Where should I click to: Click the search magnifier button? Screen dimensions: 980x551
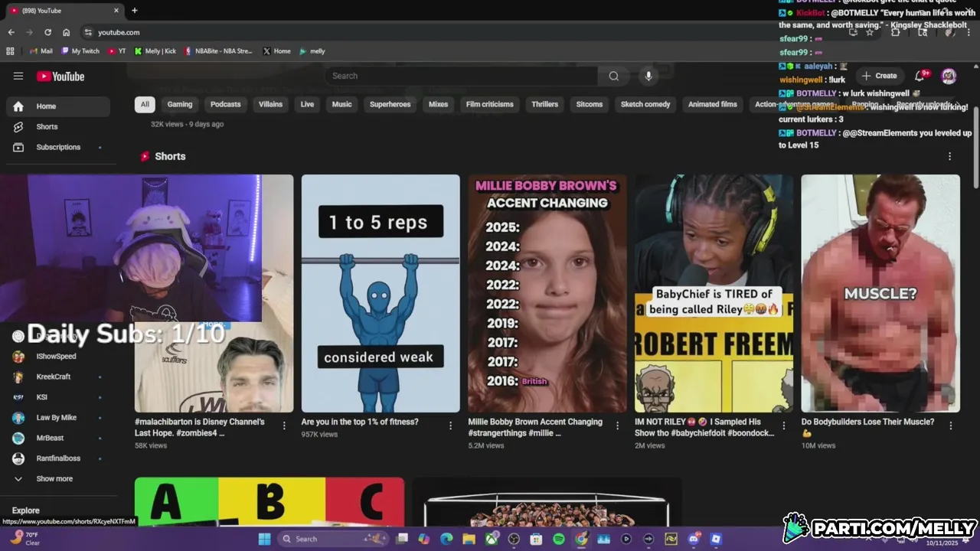coord(613,76)
